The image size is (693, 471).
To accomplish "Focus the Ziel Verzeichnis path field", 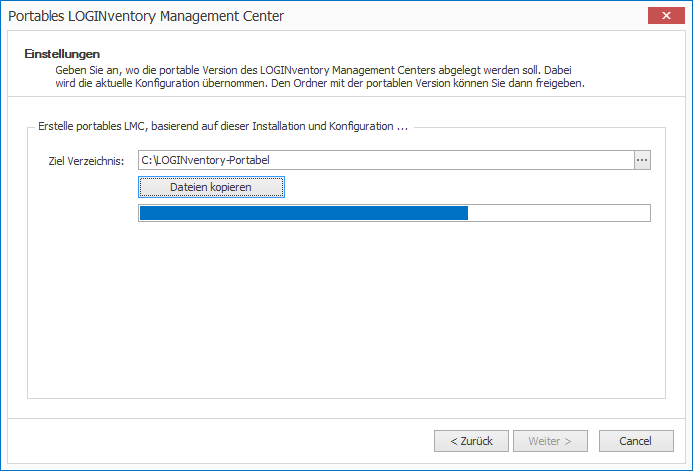I will 386,160.
